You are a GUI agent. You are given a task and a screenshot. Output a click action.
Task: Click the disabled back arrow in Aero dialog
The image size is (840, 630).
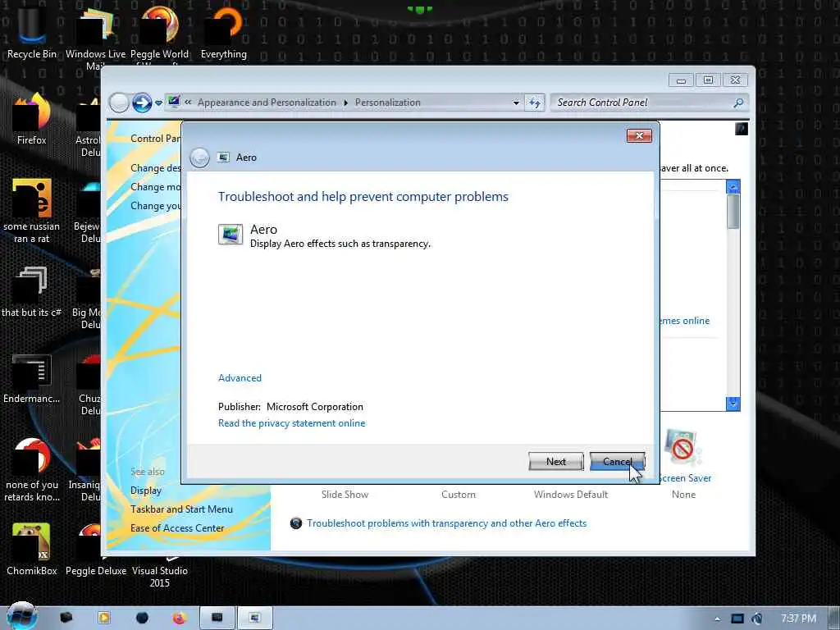click(199, 157)
